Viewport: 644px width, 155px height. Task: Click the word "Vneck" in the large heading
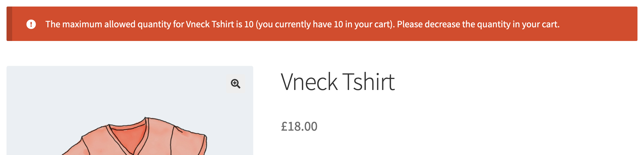309,82
